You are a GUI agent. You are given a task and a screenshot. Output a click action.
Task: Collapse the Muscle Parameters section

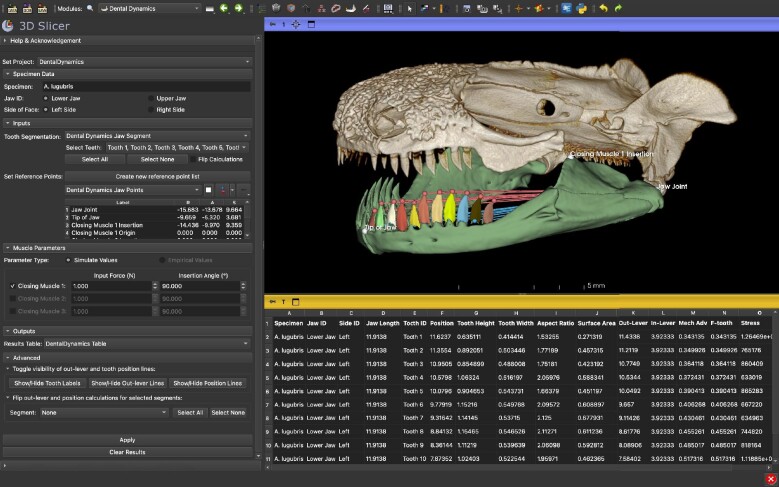(x=8, y=248)
